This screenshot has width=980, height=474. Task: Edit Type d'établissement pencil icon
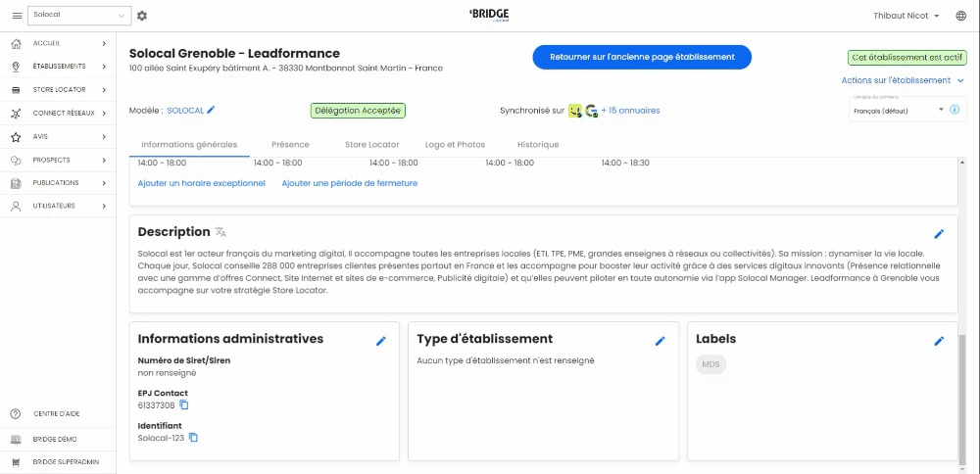point(660,341)
